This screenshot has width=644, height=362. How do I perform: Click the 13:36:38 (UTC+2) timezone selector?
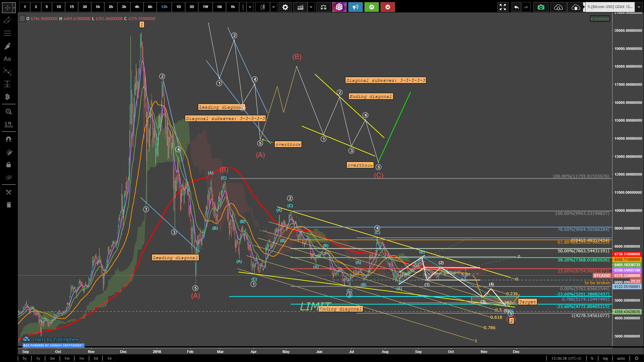(566, 358)
